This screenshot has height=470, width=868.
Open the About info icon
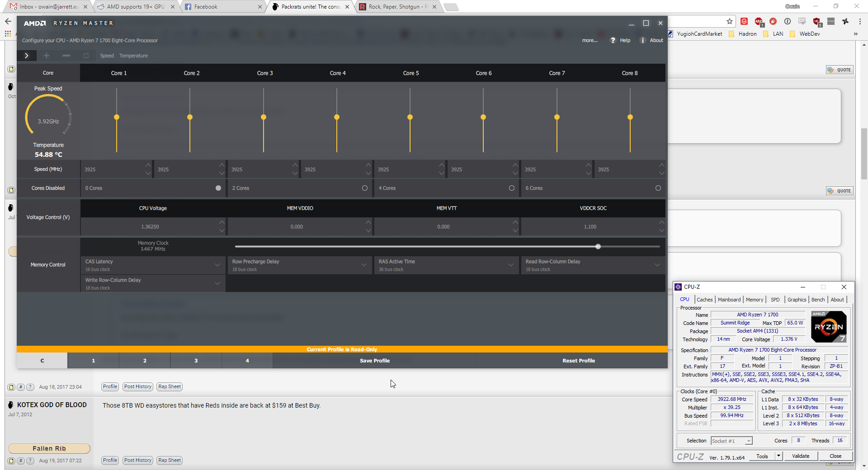[x=642, y=40]
